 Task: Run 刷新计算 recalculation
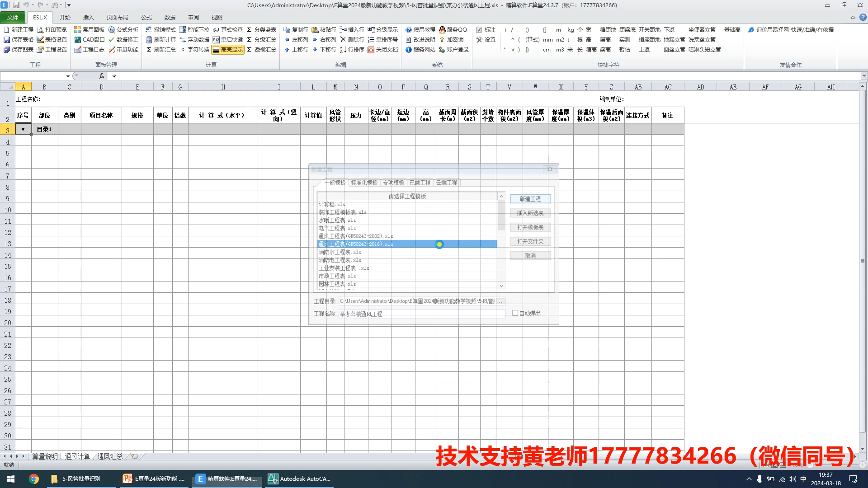tap(160, 40)
